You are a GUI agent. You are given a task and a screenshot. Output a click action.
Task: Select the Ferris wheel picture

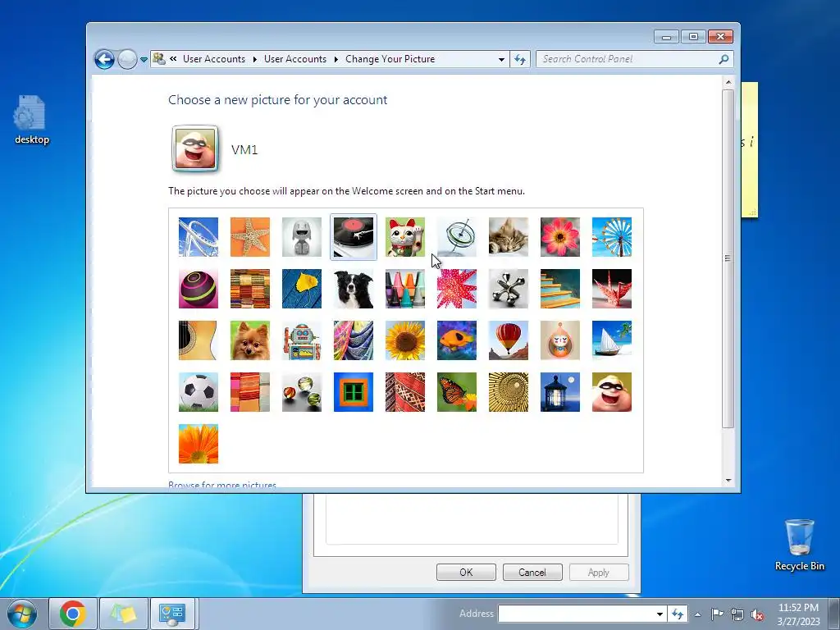click(612, 237)
